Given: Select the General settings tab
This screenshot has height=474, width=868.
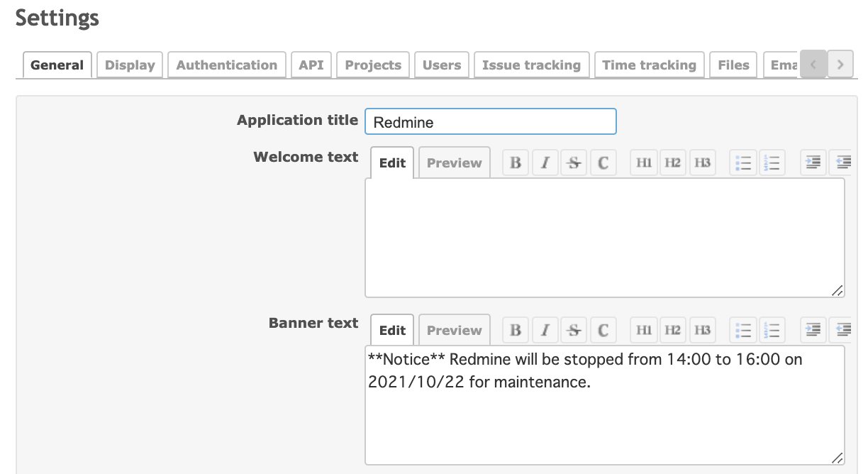Looking at the screenshot, I should coord(57,65).
